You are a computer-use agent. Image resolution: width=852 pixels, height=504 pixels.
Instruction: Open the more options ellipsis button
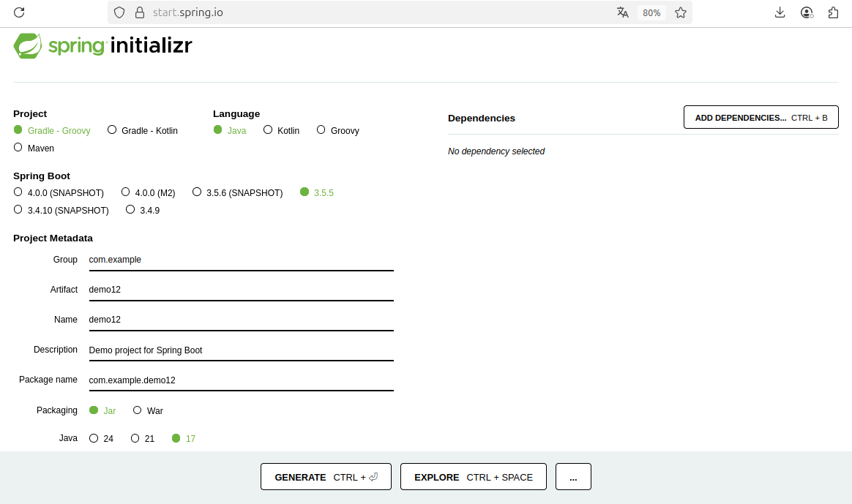[x=573, y=477]
